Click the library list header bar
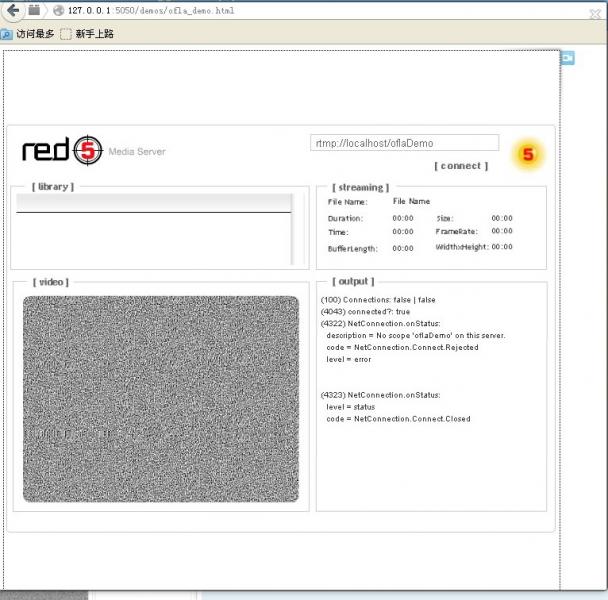The width and height of the screenshot is (608, 600). [x=154, y=203]
